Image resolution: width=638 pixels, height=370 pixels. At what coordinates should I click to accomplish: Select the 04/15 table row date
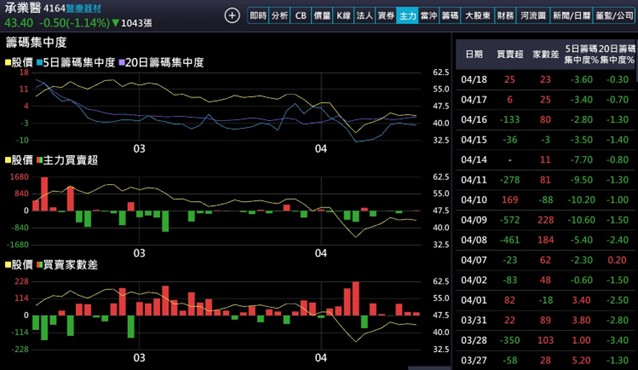(474, 140)
